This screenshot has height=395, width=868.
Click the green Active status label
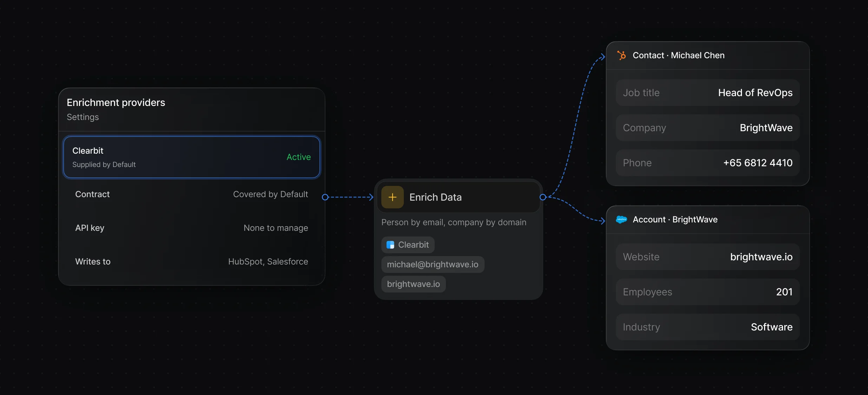(298, 157)
